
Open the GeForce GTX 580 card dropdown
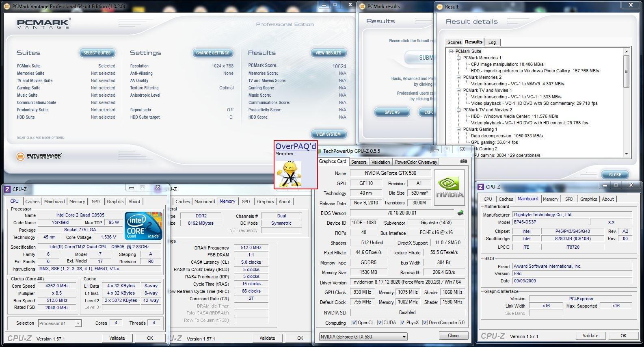coord(363,336)
